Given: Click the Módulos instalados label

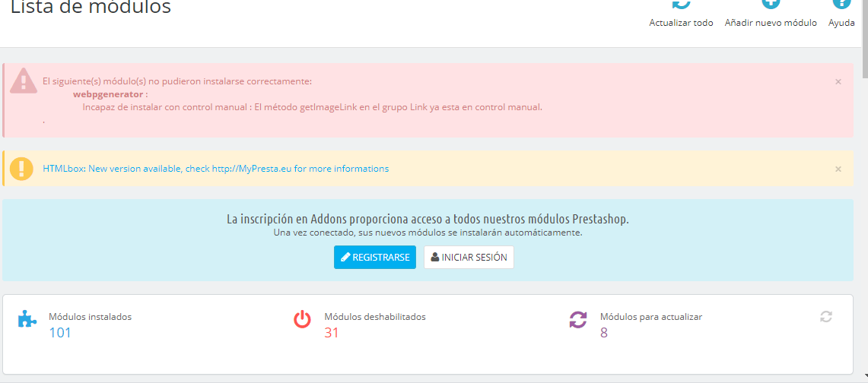Looking at the screenshot, I should tap(91, 317).
